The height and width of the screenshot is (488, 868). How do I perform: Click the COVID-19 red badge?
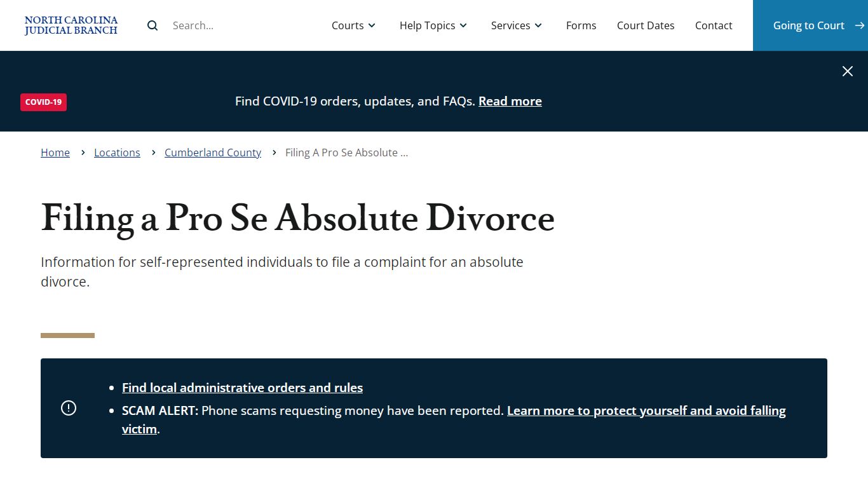click(43, 102)
